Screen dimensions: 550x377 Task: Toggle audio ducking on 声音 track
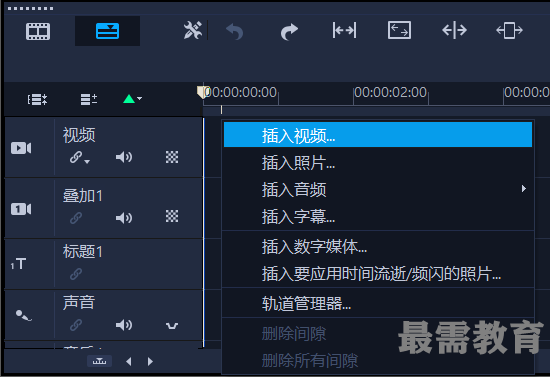[172, 326]
